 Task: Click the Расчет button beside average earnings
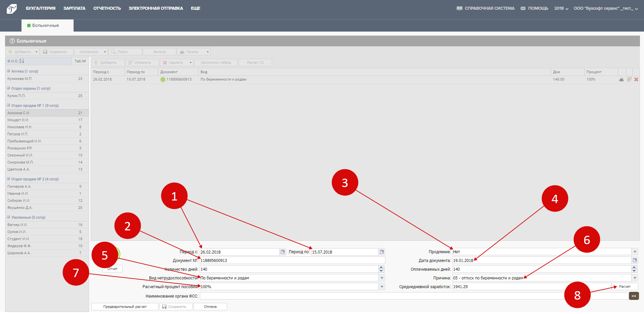click(625, 286)
